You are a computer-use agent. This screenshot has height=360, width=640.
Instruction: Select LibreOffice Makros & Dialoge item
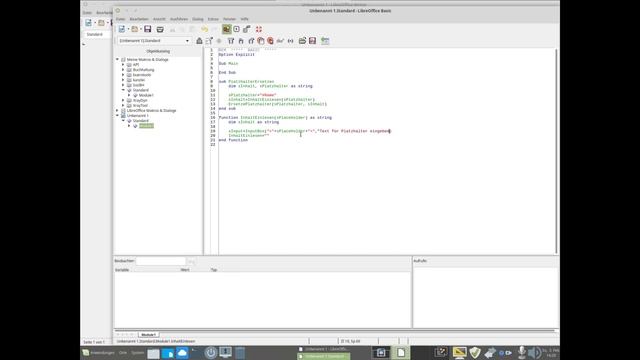pyautogui.click(x=151, y=111)
